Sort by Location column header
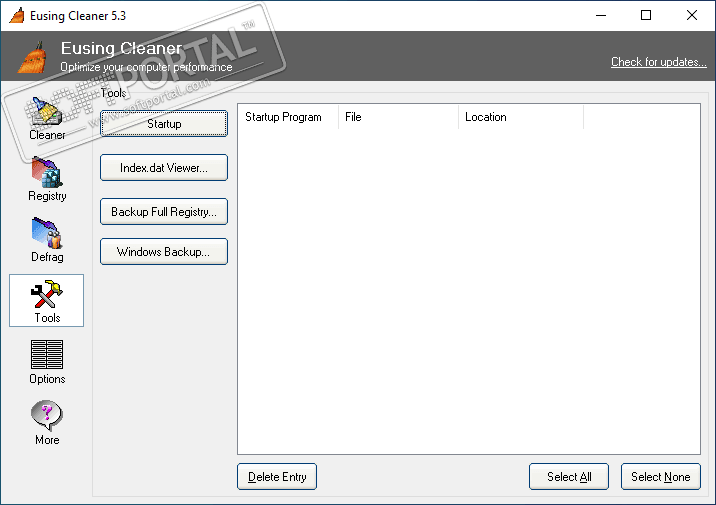Viewport: 716px width, 505px height. [x=521, y=117]
